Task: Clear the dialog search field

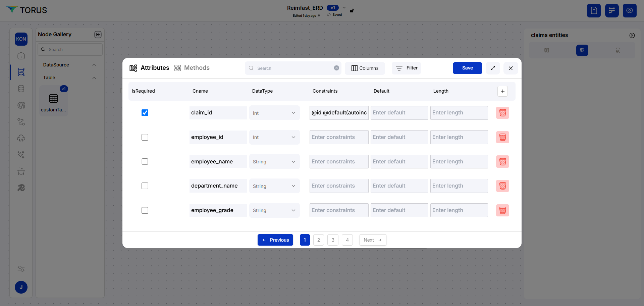Action: [x=336, y=68]
